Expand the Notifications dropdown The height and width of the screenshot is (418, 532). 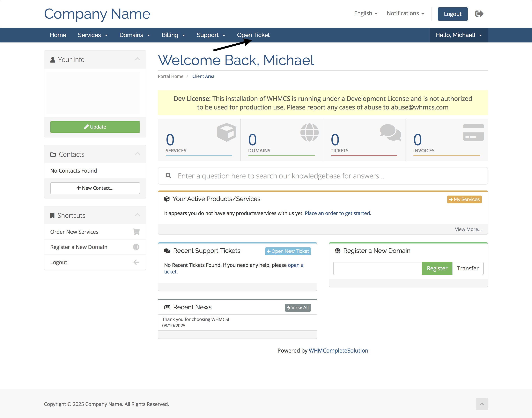pos(405,13)
